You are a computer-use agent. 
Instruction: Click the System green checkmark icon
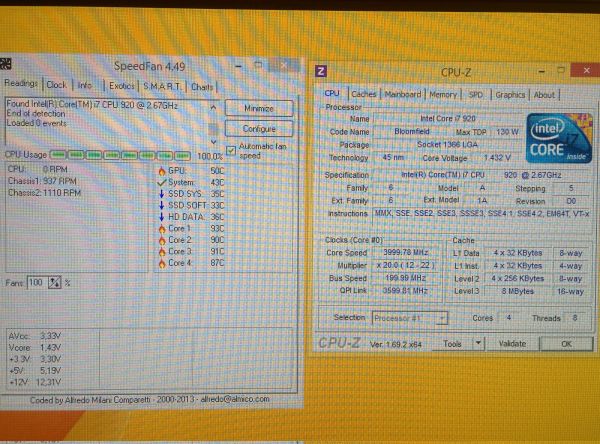click(161, 183)
